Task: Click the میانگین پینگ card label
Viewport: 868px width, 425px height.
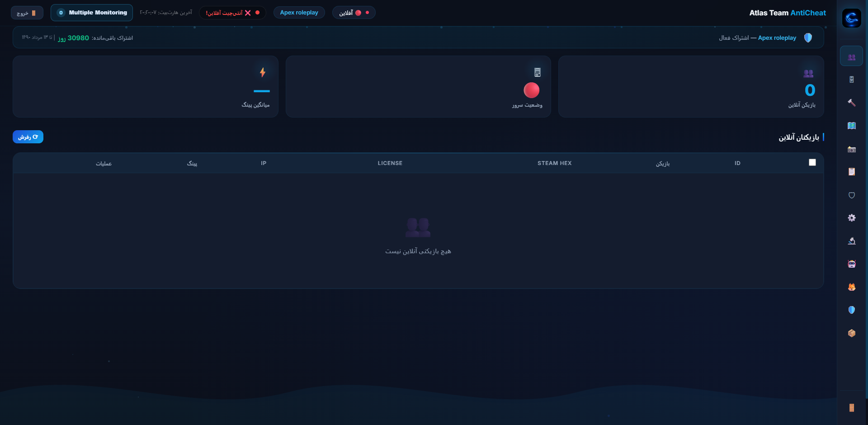Action: (255, 105)
